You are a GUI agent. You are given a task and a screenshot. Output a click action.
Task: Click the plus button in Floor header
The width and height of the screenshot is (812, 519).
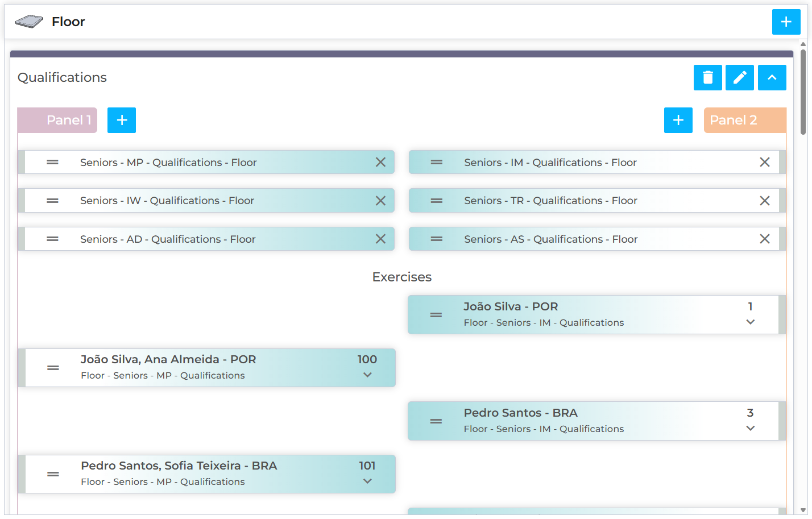tap(786, 22)
